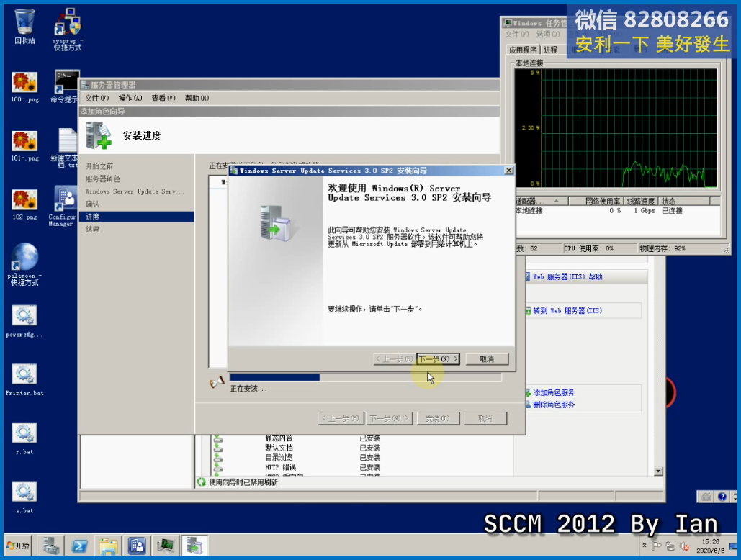Select 服务器角色 step in the roles wizard
Screen dimensions: 741x560
tap(102, 179)
